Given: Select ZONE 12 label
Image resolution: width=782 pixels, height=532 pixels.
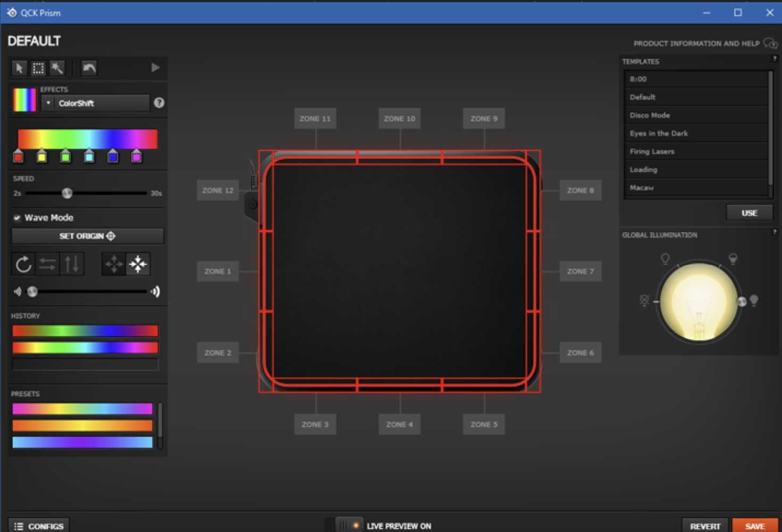Looking at the screenshot, I should [218, 190].
